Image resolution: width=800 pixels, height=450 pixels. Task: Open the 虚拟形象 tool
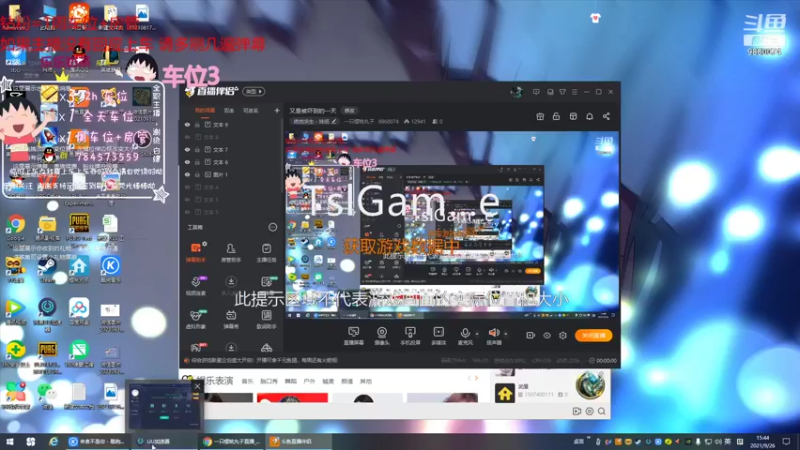click(195, 319)
